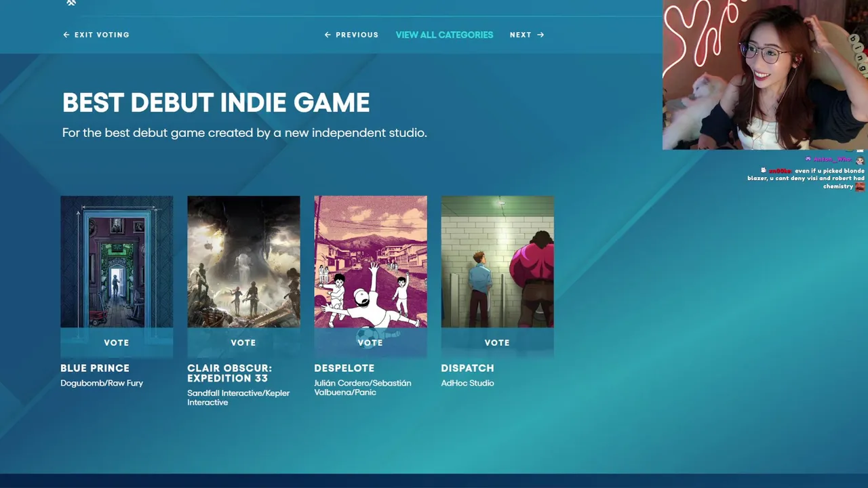
Task: Click Sandfall Interactive/Kepler Interactive text
Action: pos(239,398)
